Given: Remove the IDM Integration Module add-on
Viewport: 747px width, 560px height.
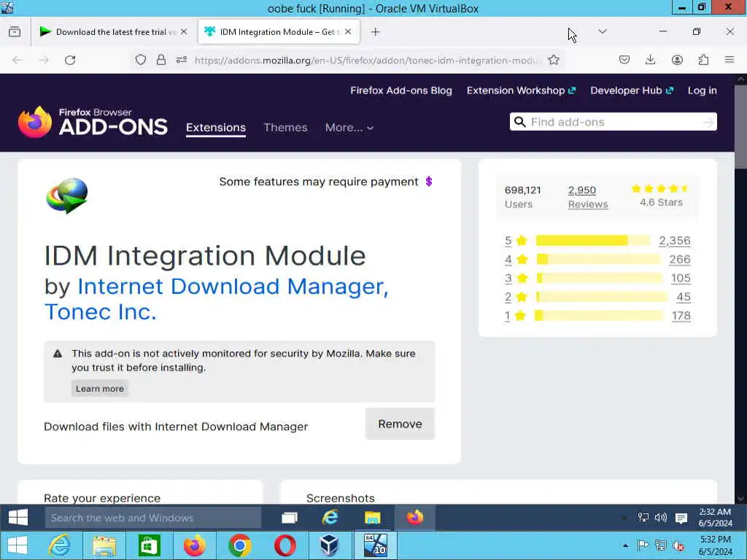Looking at the screenshot, I should coord(400,424).
